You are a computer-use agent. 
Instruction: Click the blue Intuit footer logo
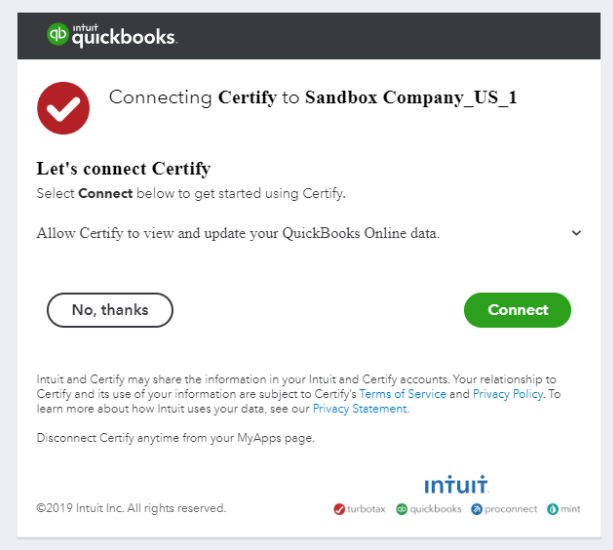456,485
